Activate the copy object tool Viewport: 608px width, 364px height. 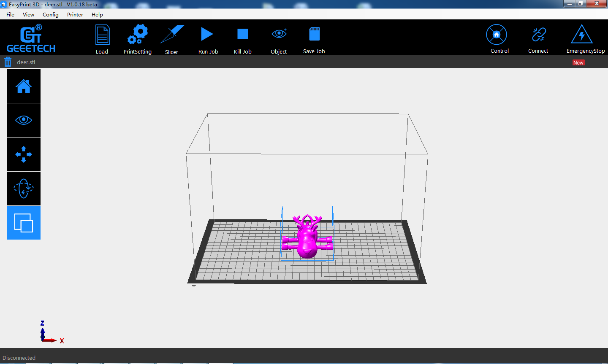click(24, 223)
